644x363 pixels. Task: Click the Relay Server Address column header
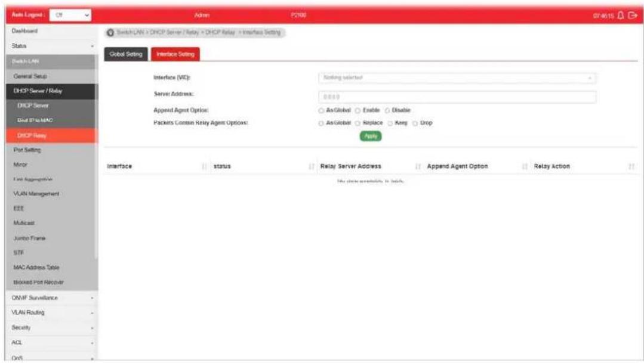[351, 166]
